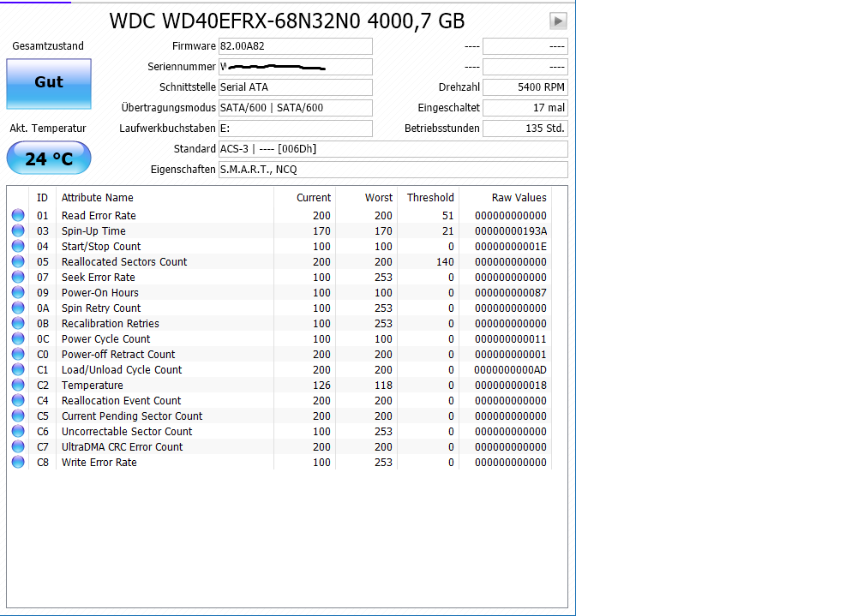
Task: Click the Laufwerkbuchstaben field E:
Action: (296, 129)
